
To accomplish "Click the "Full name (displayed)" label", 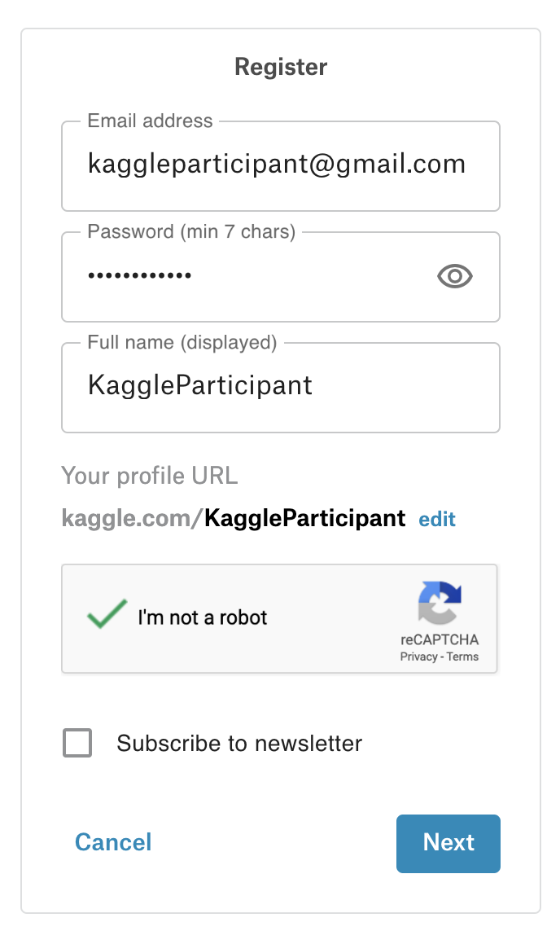I will 182,343.
